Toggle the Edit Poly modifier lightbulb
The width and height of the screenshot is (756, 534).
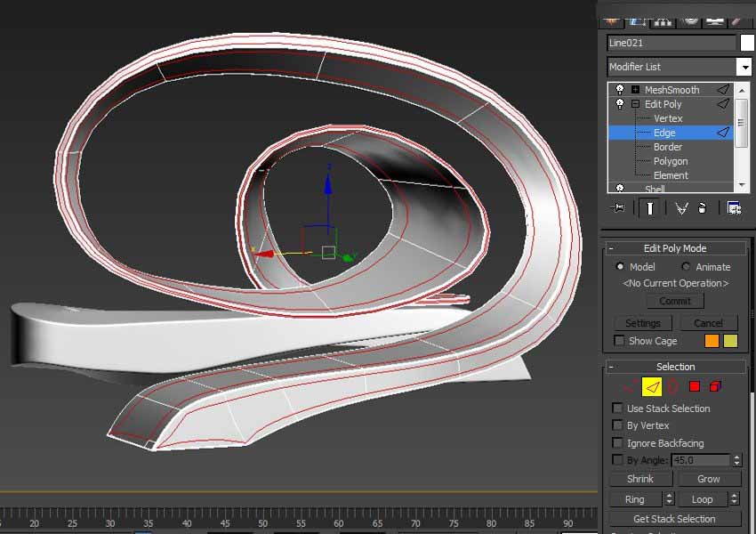click(x=620, y=104)
